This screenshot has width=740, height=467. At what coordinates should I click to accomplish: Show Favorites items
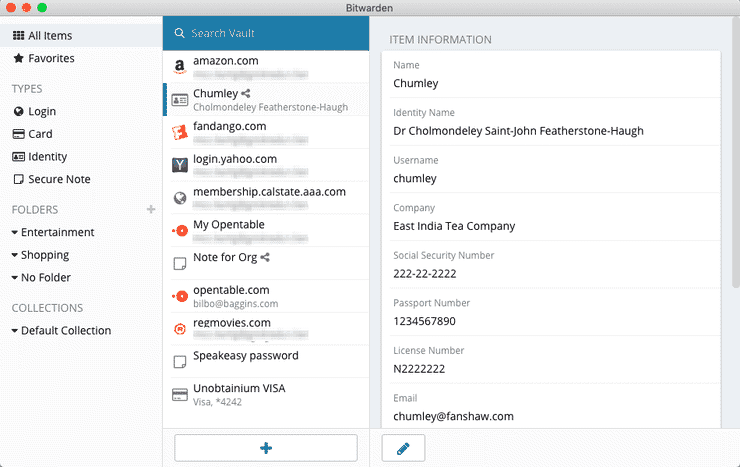[x=81, y=58]
